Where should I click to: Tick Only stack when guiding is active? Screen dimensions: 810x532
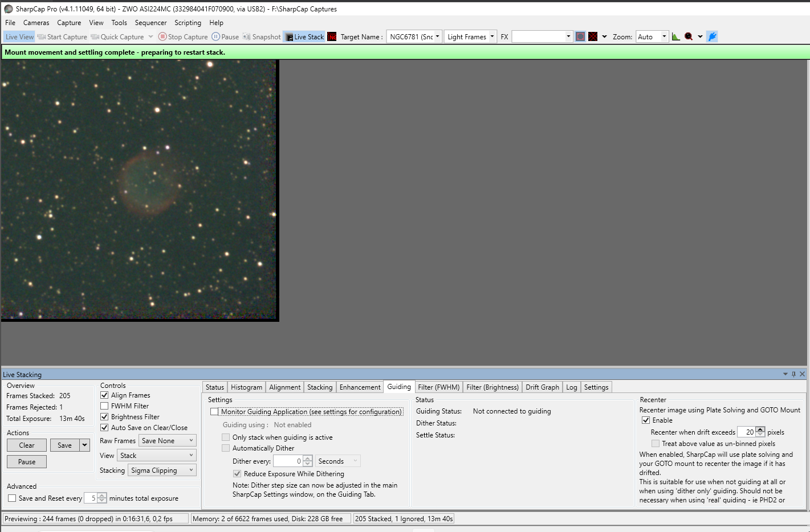click(226, 437)
